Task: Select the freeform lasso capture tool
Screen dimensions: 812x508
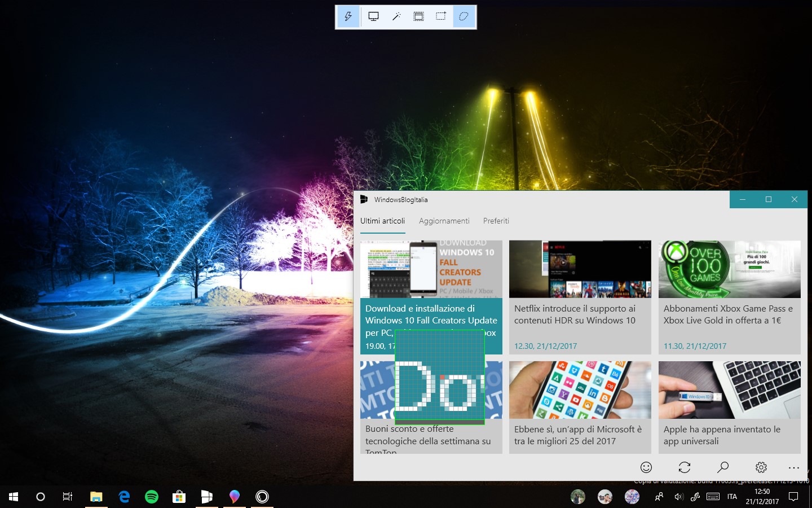Action: pyautogui.click(x=464, y=17)
